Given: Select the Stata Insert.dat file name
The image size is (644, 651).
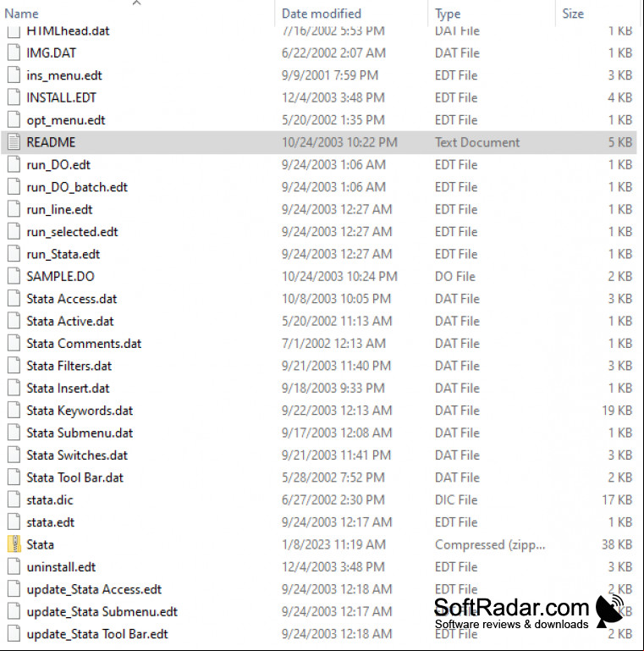Looking at the screenshot, I should pyautogui.click(x=68, y=389).
